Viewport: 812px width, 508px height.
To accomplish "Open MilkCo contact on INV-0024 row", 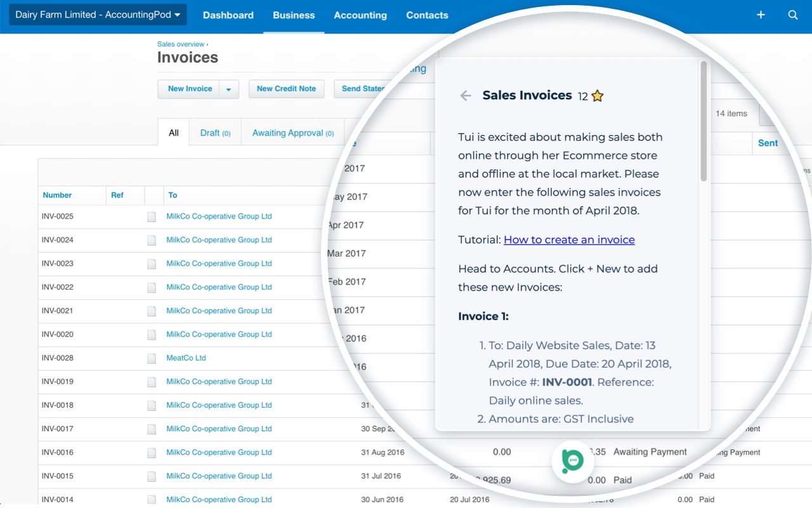I will 219,239.
